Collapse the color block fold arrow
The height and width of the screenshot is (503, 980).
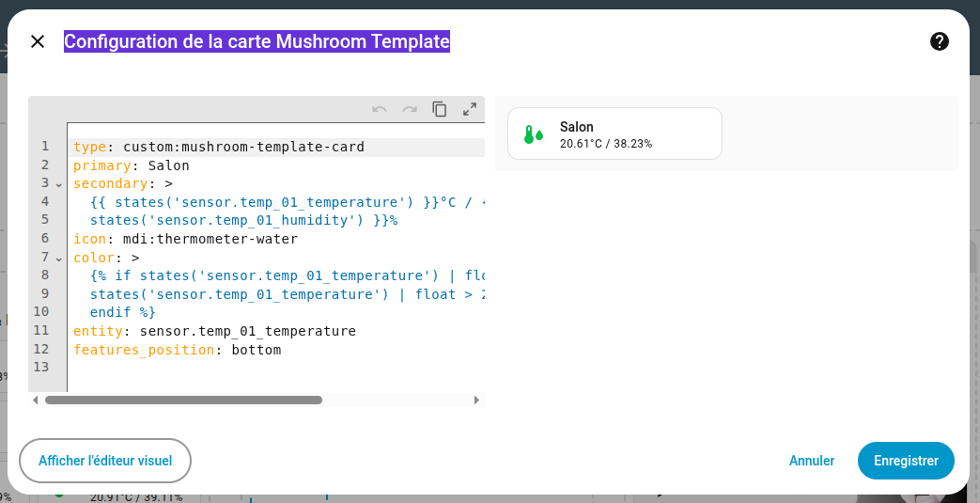(x=58, y=258)
